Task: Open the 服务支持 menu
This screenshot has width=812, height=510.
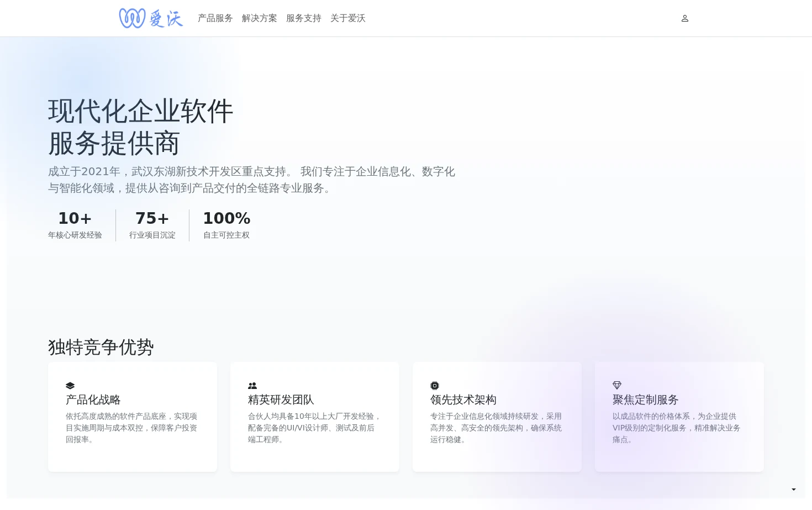Action: pos(304,18)
